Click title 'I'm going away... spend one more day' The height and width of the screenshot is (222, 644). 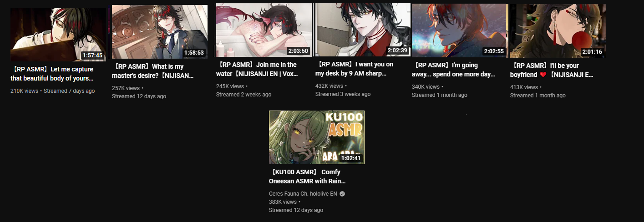point(453,70)
